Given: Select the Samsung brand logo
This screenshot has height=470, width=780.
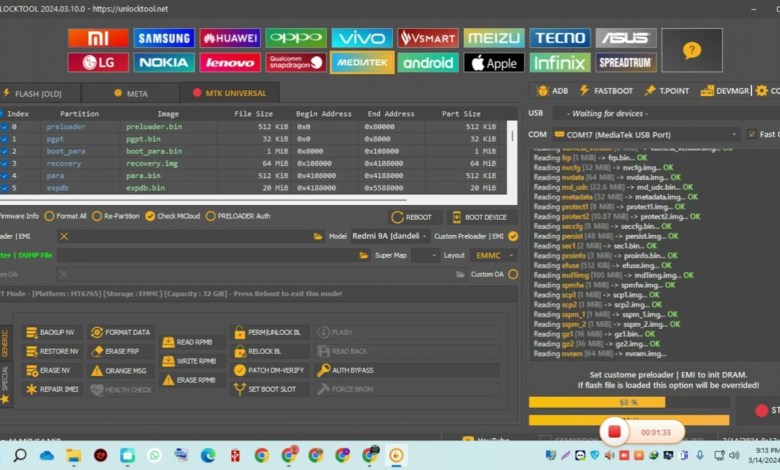Looking at the screenshot, I should [164, 38].
